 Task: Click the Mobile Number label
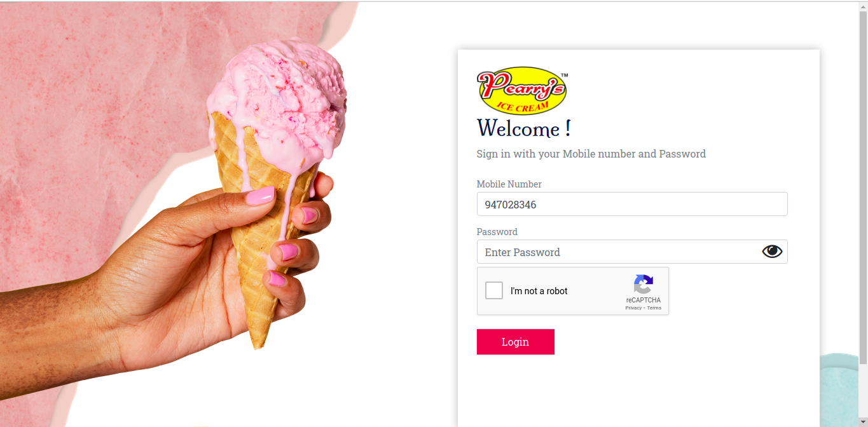click(x=509, y=184)
